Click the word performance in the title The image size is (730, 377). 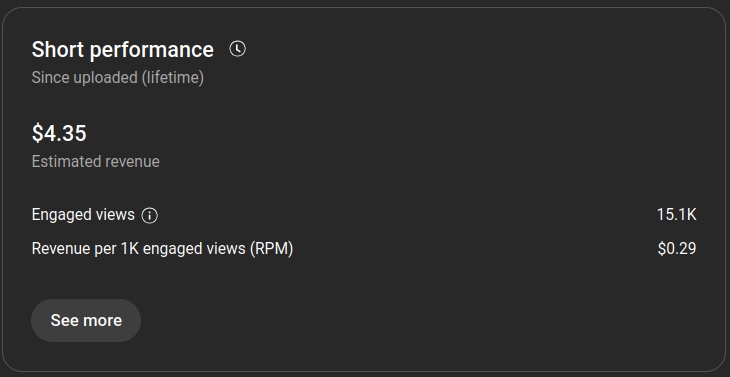point(152,50)
